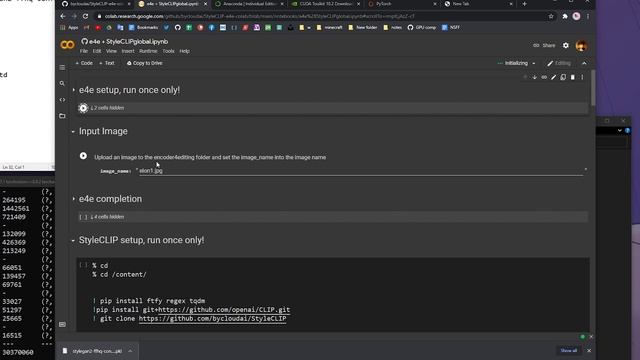Viewport: 640px width, 360px height.
Task: Bookmark this page with the star icon
Action: click(x=551, y=16)
